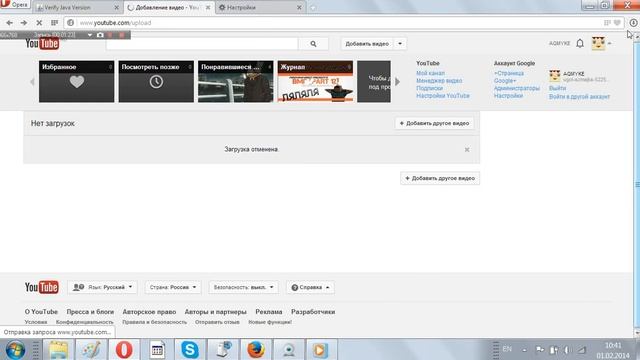Open the Пресса и блоги footer link
Image resolution: width=640 pixels, height=360 pixels.
(x=90, y=312)
